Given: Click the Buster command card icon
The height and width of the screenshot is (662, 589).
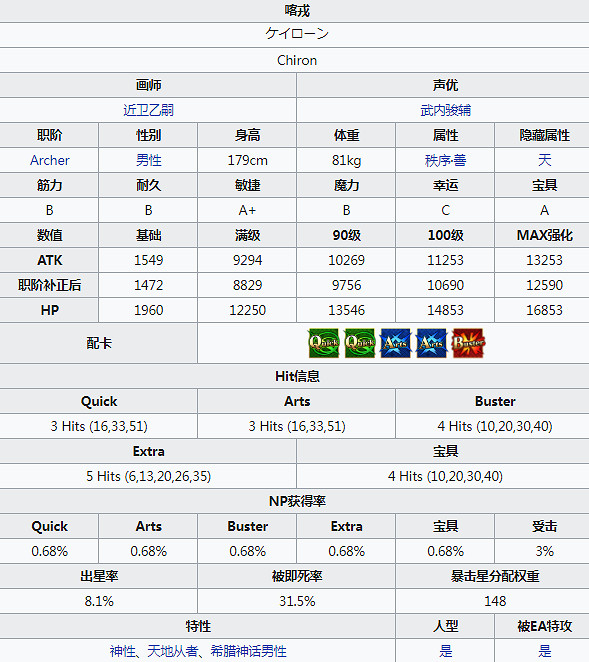Looking at the screenshot, I should coord(468,343).
